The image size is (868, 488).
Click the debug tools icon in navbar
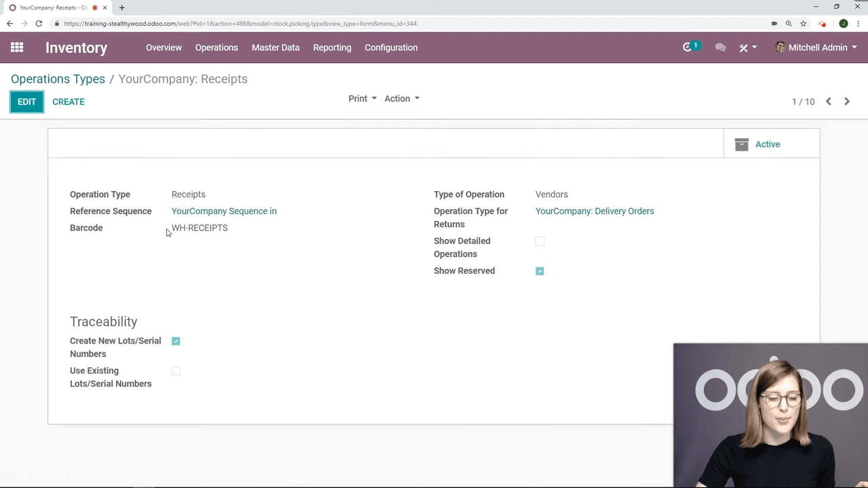point(744,47)
